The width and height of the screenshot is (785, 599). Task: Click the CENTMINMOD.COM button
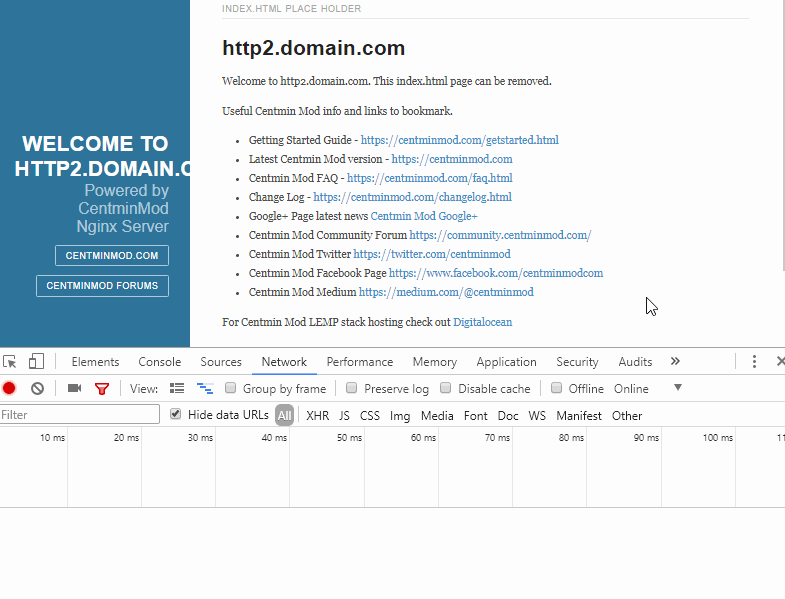pos(112,255)
